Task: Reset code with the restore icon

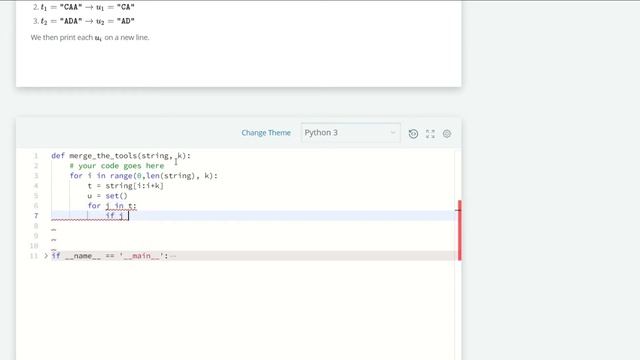Action: 413,133
